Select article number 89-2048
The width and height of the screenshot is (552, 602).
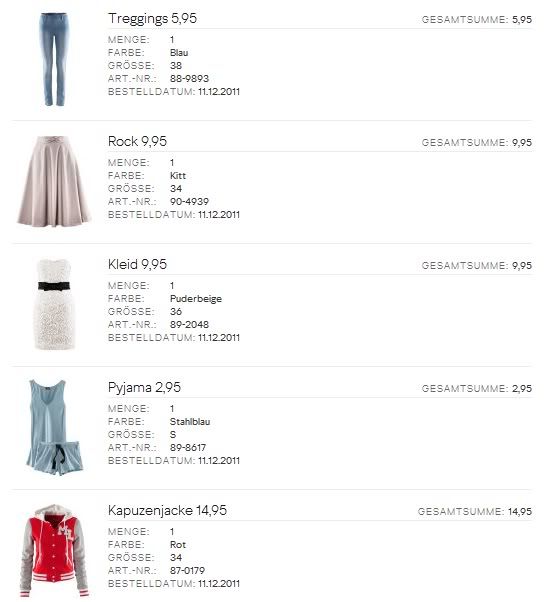tap(190, 324)
